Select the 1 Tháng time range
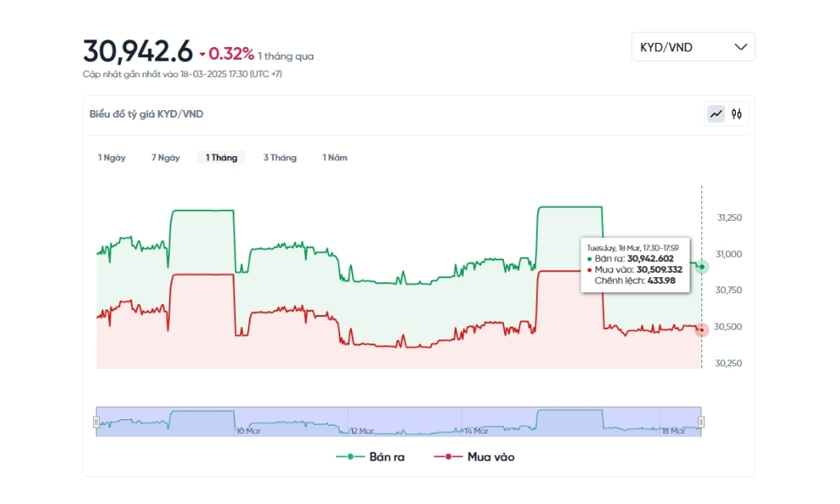 [221, 158]
